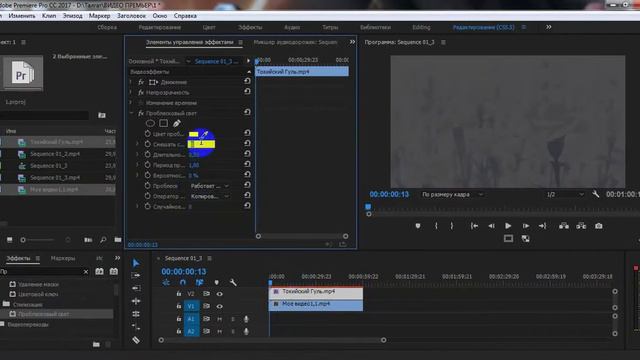The width and height of the screenshot is (640, 360).
Task: Switch to the Эффекты workspace
Action: 250,27
